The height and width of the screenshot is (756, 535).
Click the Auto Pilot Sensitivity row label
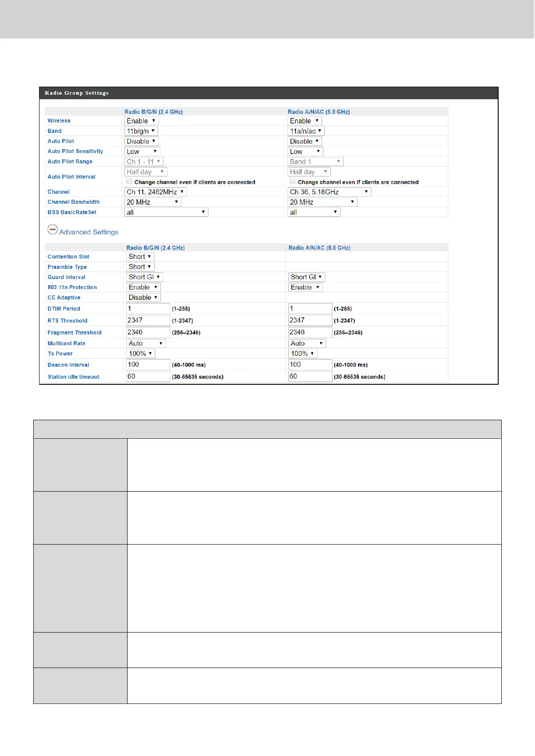pos(75,151)
